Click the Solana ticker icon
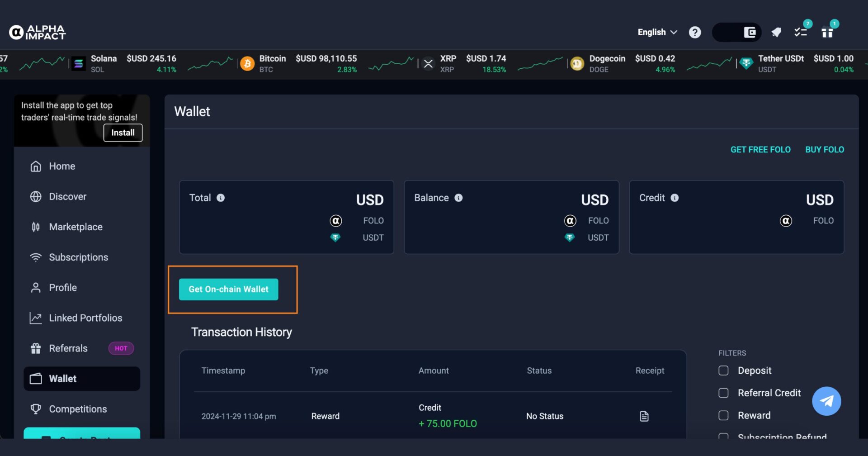Image resolution: width=868 pixels, height=456 pixels. pos(79,64)
